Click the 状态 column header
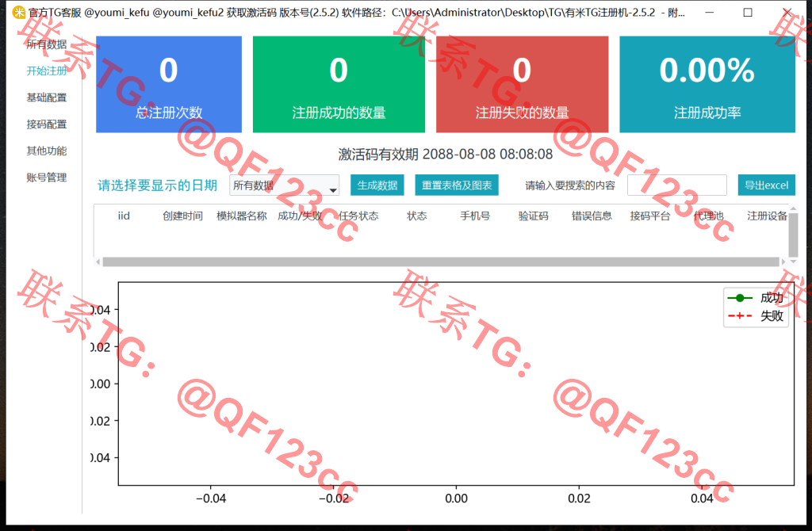Image resolution: width=812 pixels, height=531 pixels. (417, 216)
